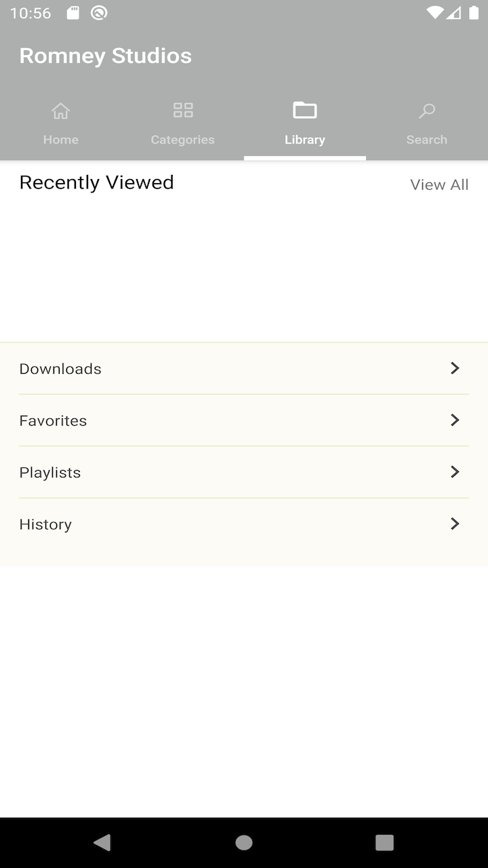Screen dimensions: 488x868
Task: Open the Playlists list entry
Action: (x=50, y=473)
